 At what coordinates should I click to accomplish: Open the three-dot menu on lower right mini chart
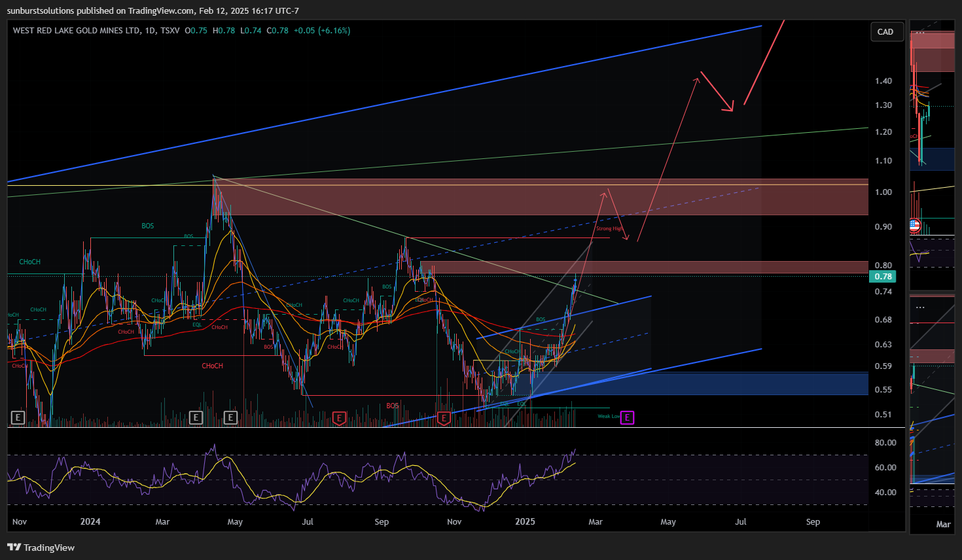tap(920, 307)
